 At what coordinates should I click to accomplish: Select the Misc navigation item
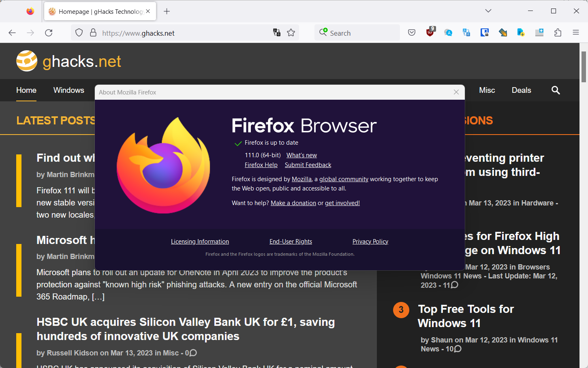click(487, 90)
